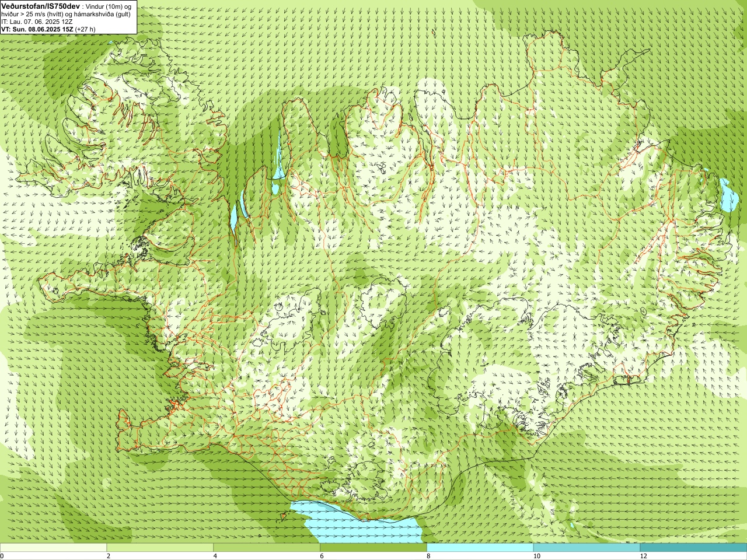Click the '0' legend scale label

(2, 556)
